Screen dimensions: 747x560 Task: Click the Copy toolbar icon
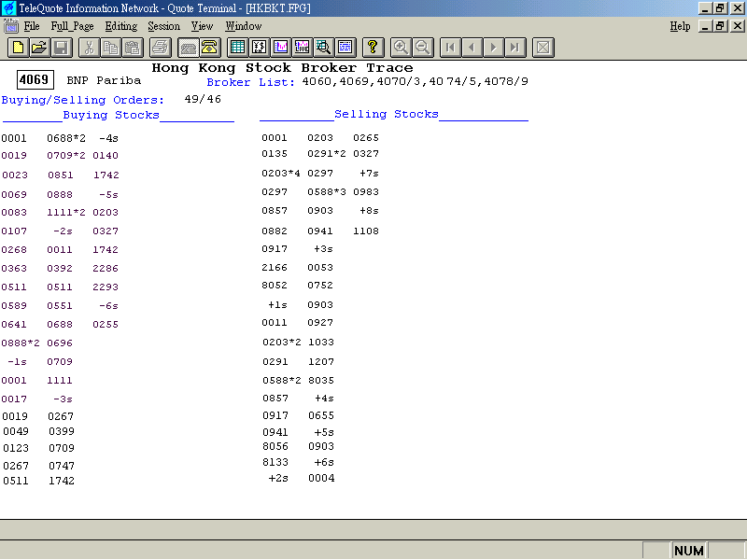[x=110, y=48]
